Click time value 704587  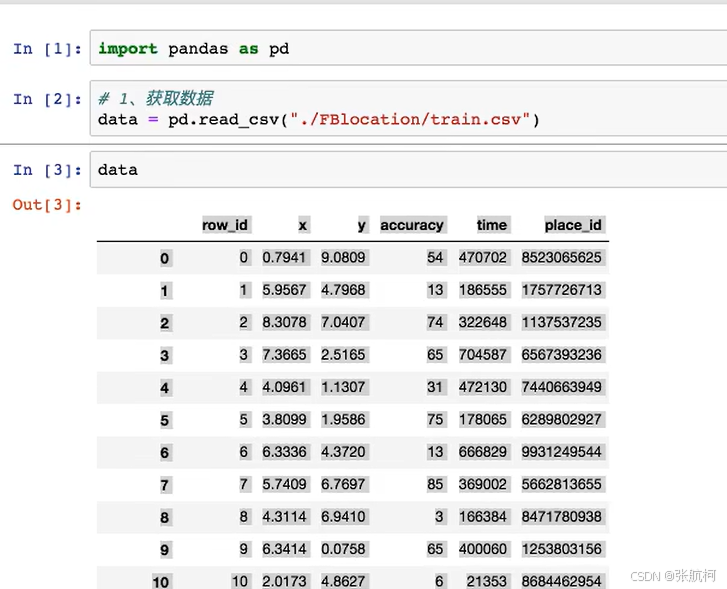(484, 355)
